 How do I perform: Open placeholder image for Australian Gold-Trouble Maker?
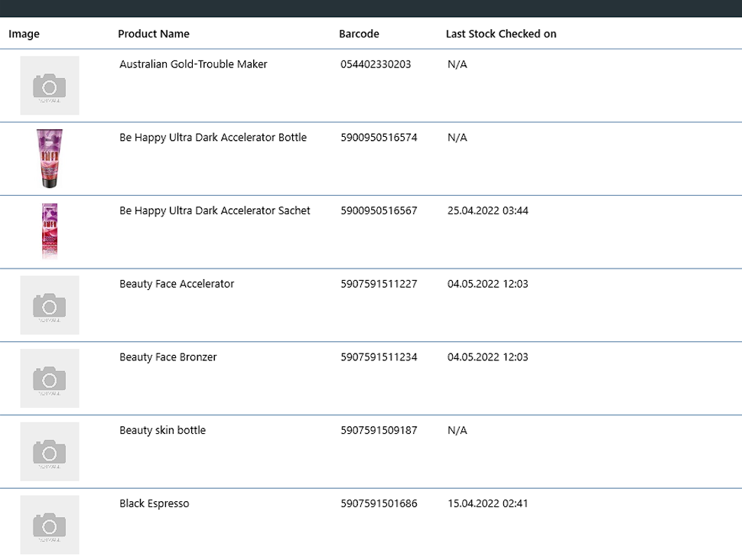[x=50, y=86]
